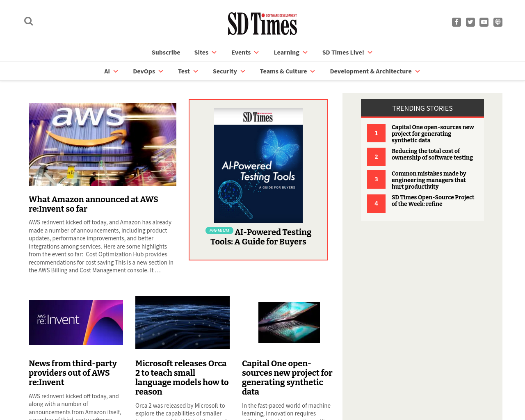Read trending 'Capital One open-sources' story
This screenshot has height=420, width=525.
pos(433,134)
